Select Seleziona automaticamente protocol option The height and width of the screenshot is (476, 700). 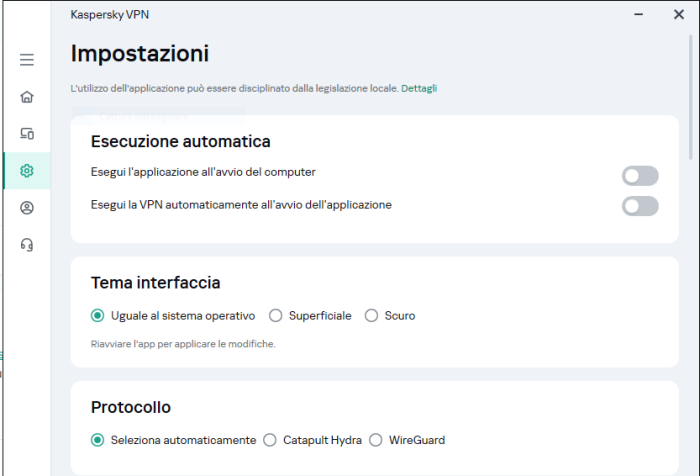pyautogui.click(x=98, y=440)
